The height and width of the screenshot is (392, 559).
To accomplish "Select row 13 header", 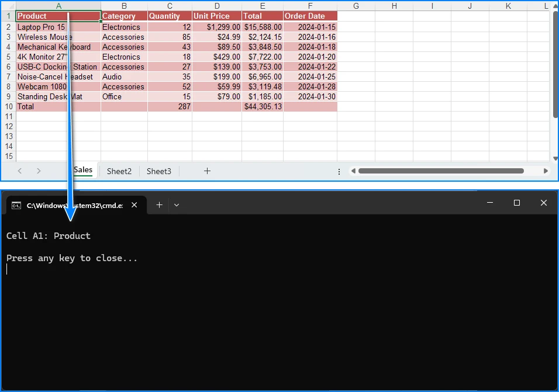I will pyautogui.click(x=9, y=136).
